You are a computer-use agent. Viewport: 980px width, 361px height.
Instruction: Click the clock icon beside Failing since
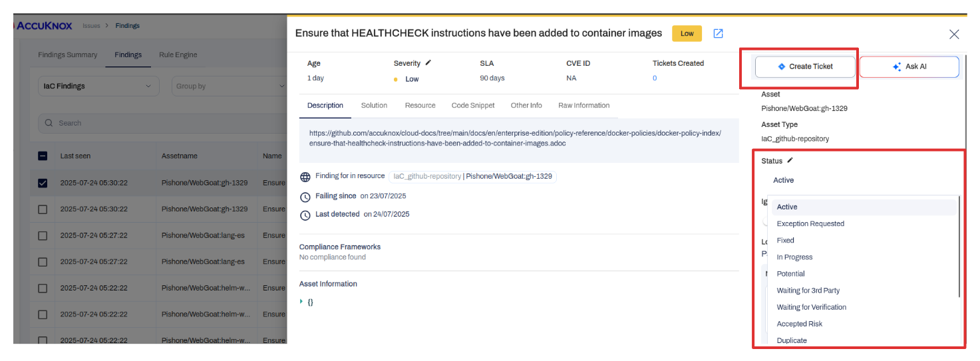305,197
